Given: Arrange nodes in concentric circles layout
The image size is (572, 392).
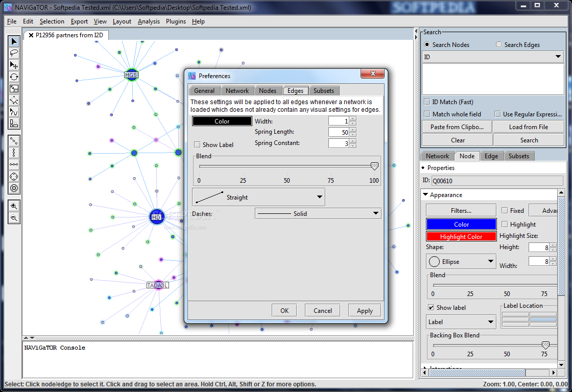Looking at the screenshot, I should (x=14, y=188).
